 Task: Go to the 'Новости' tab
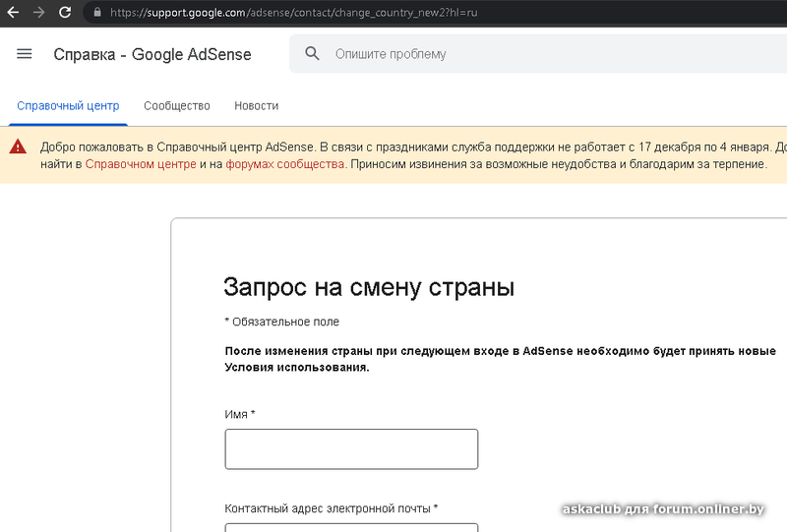[256, 106]
